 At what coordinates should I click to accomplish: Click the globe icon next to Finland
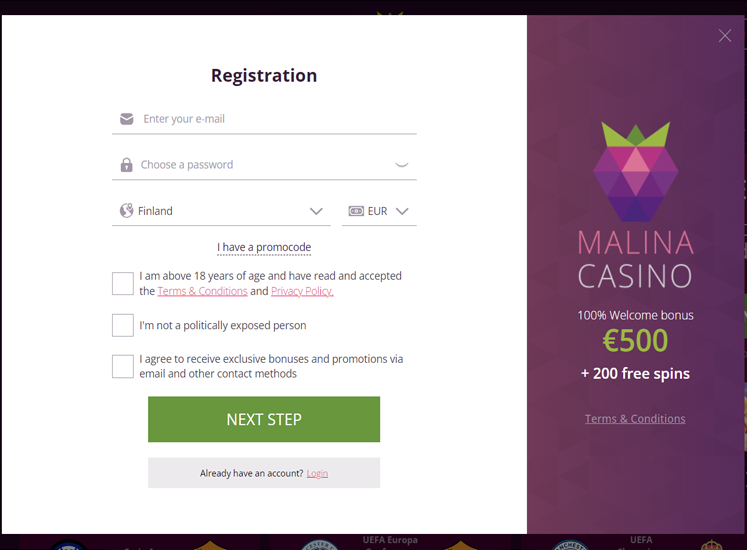coord(126,211)
